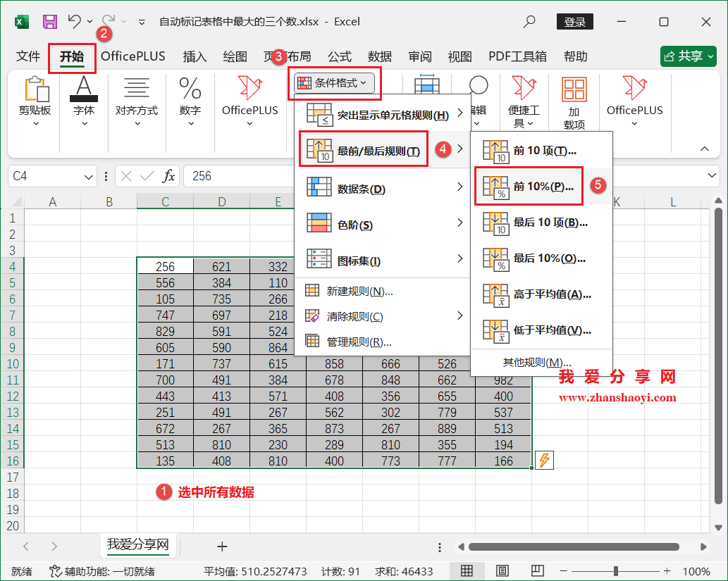728x581 pixels.
Task: Select column D header
Action: [221, 202]
